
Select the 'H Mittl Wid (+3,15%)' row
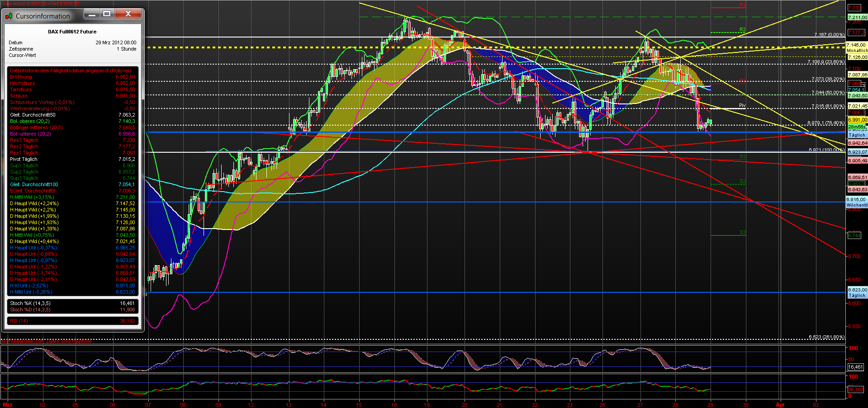72,197
